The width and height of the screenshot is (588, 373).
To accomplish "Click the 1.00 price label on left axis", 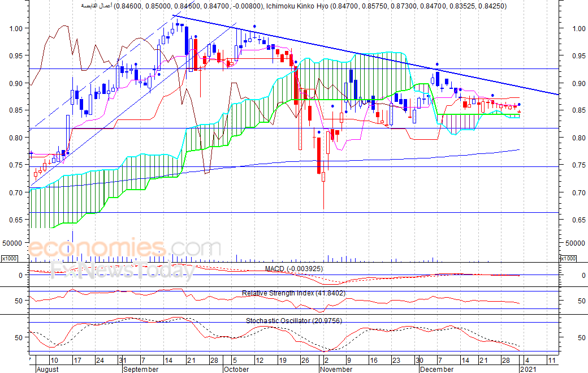I will point(16,28).
